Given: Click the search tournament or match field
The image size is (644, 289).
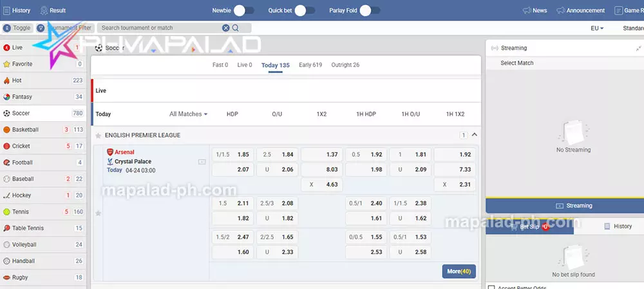Looking at the screenshot, I should [160, 28].
